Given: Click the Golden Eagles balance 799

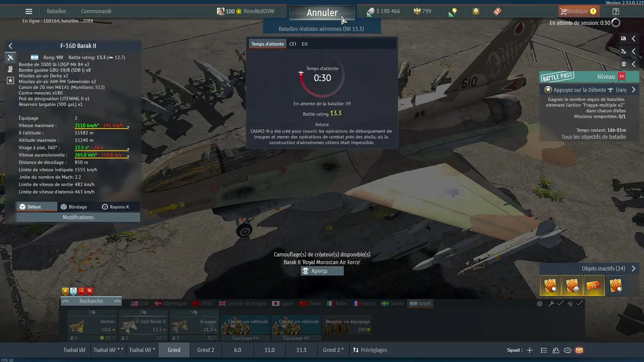Looking at the screenshot, I should click(422, 11).
